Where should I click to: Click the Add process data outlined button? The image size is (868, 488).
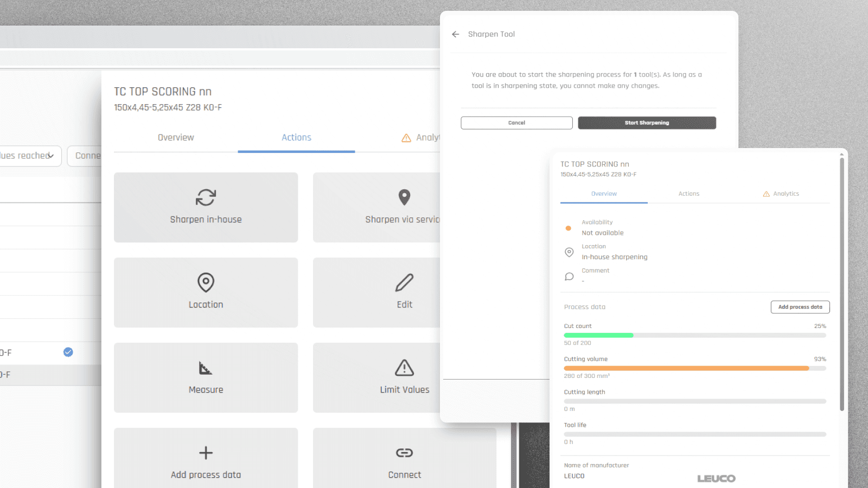tap(800, 307)
